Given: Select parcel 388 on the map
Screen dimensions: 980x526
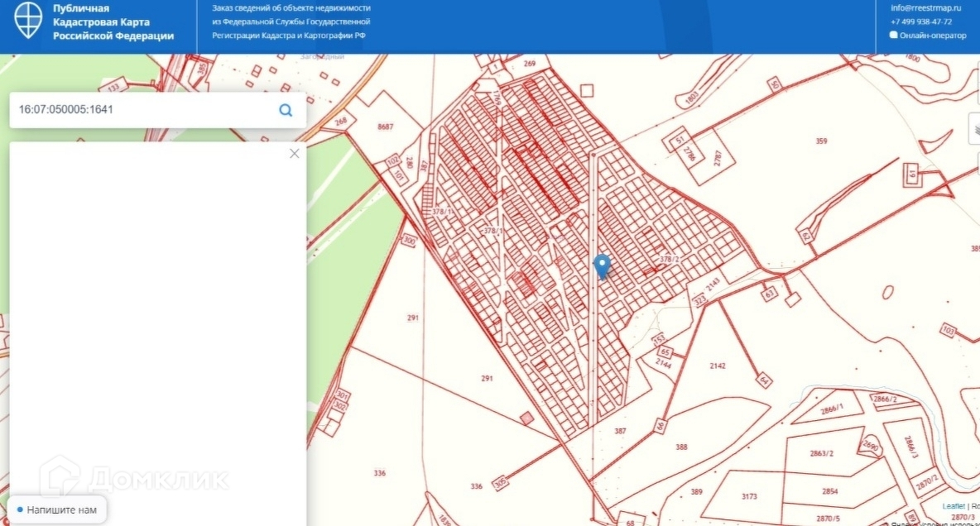Looking at the screenshot, I should pyautogui.click(x=681, y=447).
